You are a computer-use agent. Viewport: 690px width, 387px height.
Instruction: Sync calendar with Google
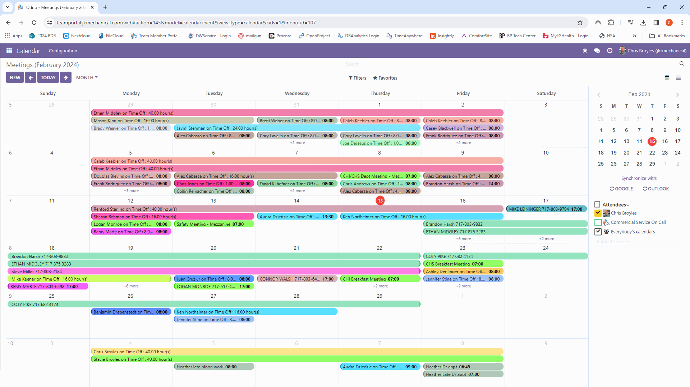click(x=622, y=188)
